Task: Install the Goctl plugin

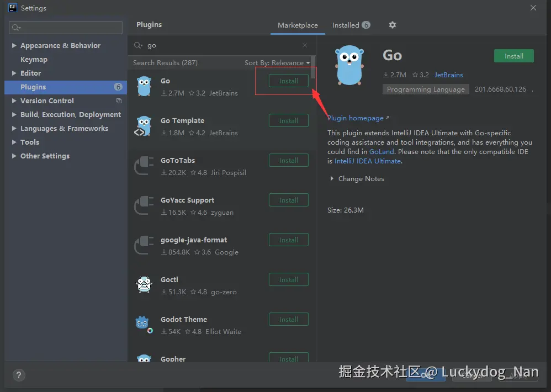Action: (x=289, y=279)
